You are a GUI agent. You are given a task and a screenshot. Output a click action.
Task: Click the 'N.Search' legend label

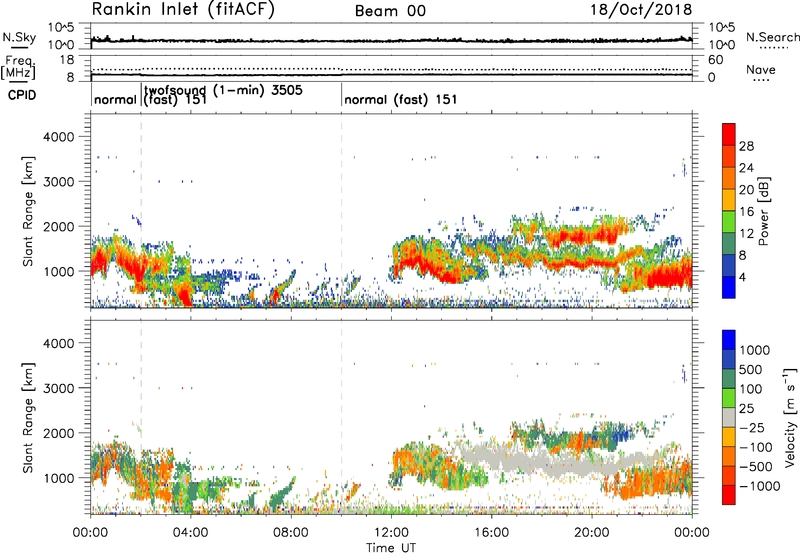772,37
